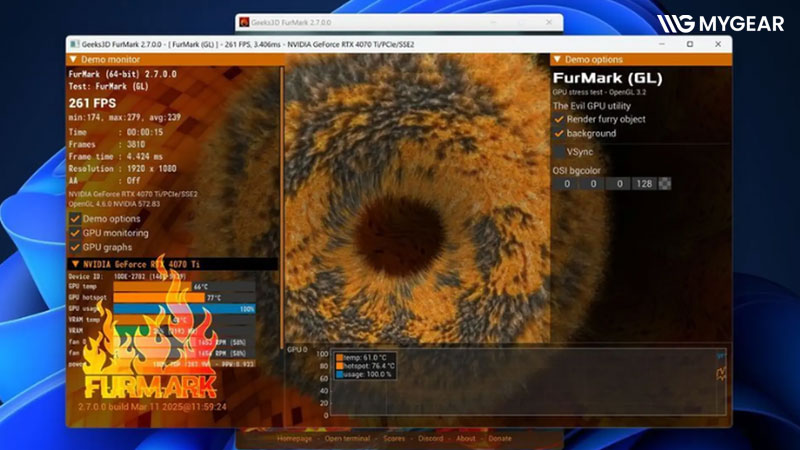Screen dimensions: 800x450
Task: Click the GPU hotspot 77°C bar
Action: click(x=184, y=297)
